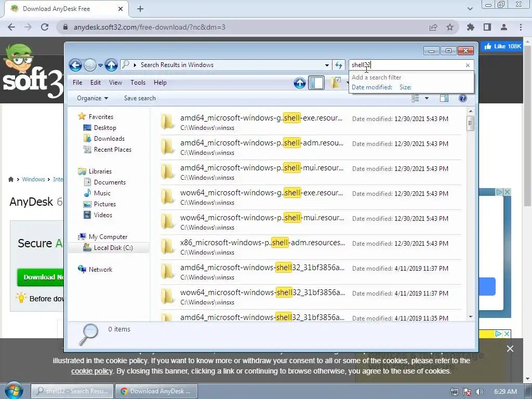Toggle the preview pane button

(x=444, y=98)
